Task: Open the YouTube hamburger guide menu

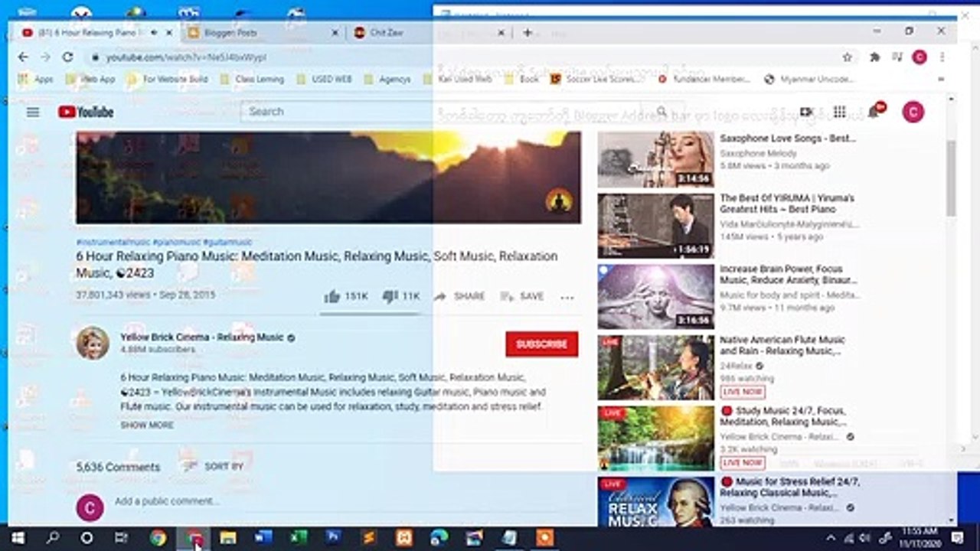Action: coord(32,112)
